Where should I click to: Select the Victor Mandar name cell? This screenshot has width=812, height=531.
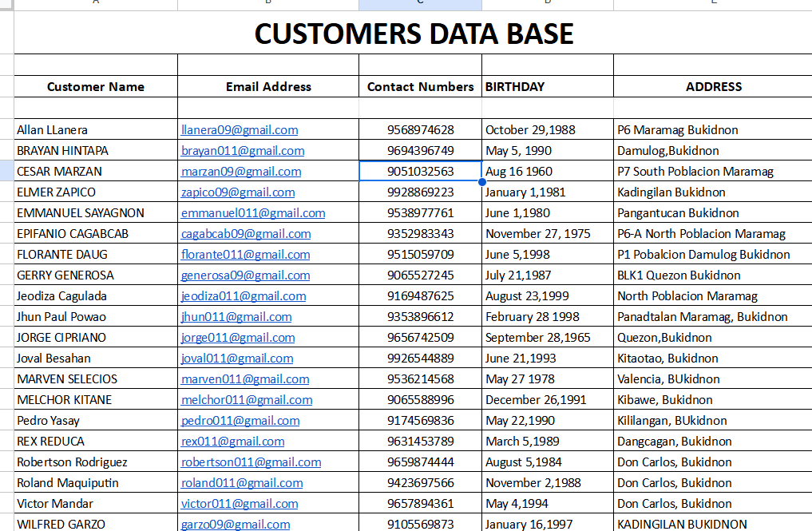pos(96,502)
